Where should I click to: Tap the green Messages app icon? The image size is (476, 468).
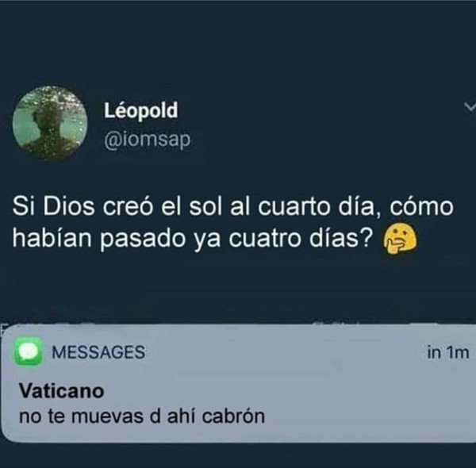[29, 351]
